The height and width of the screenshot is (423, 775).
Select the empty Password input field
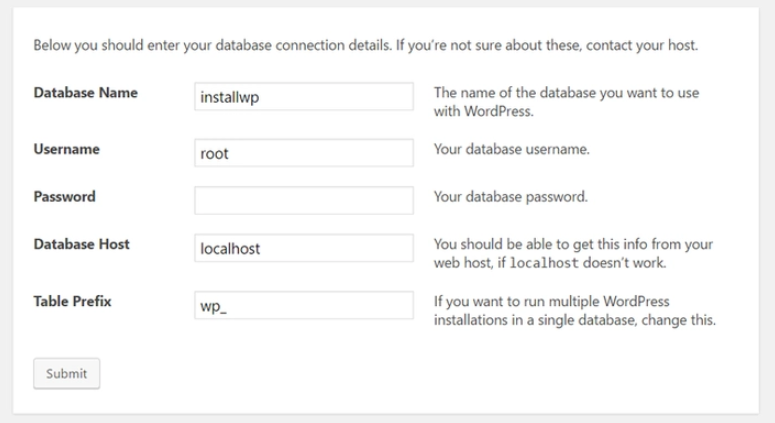point(304,200)
